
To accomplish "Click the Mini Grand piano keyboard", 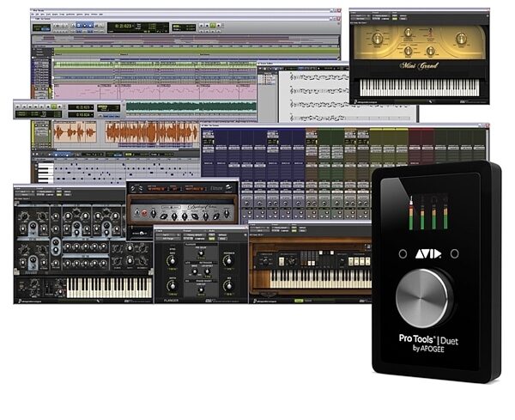I will coord(420,88).
